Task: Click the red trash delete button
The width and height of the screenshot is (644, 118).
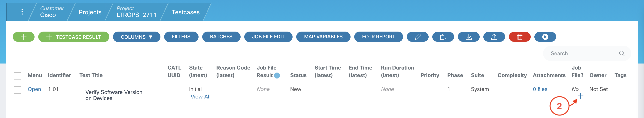Action: 520,37
